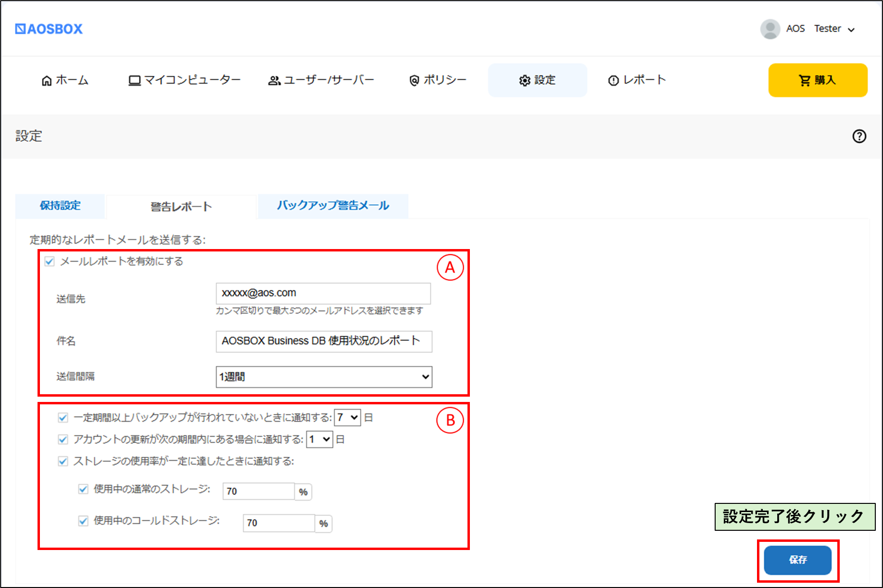Click the blue 保存 button
This screenshot has width=883, height=588.
pos(797,560)
